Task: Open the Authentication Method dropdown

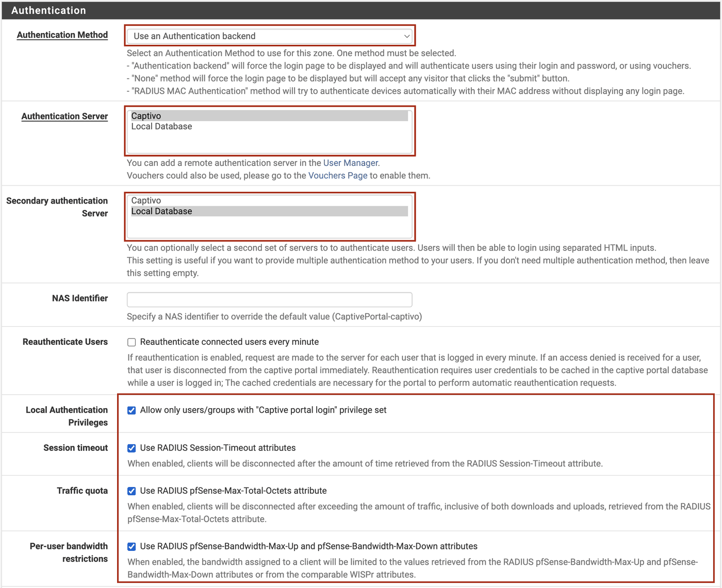Action: pyautogui.click(x=270, y=36)
